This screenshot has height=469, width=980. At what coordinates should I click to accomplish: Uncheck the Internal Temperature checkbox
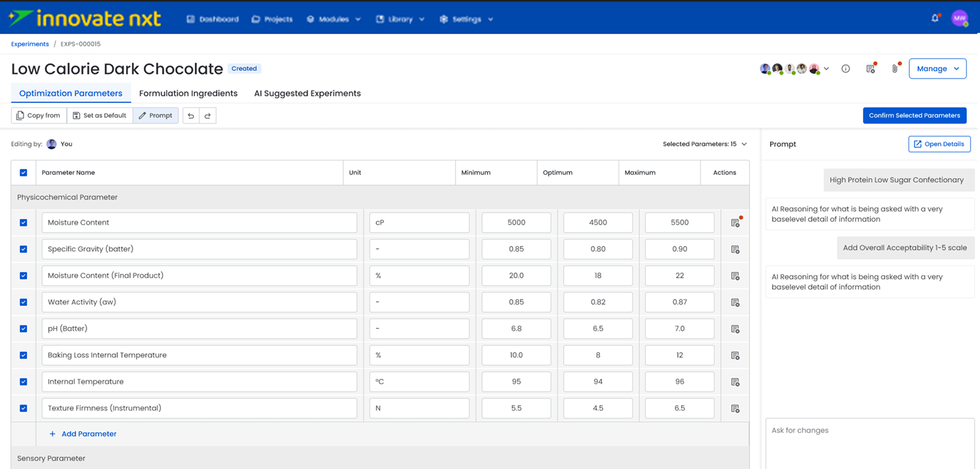(24, 382)
